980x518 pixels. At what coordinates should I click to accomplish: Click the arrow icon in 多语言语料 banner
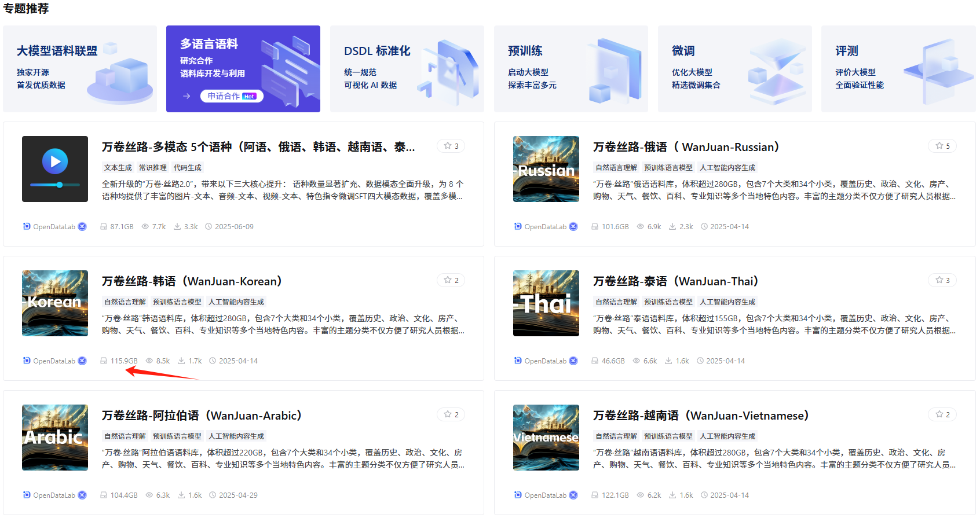coord(187,96)
